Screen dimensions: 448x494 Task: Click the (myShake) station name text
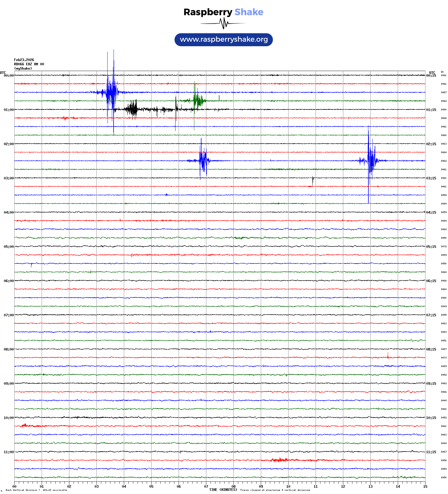pyautogui.click(x=23, y=68)
